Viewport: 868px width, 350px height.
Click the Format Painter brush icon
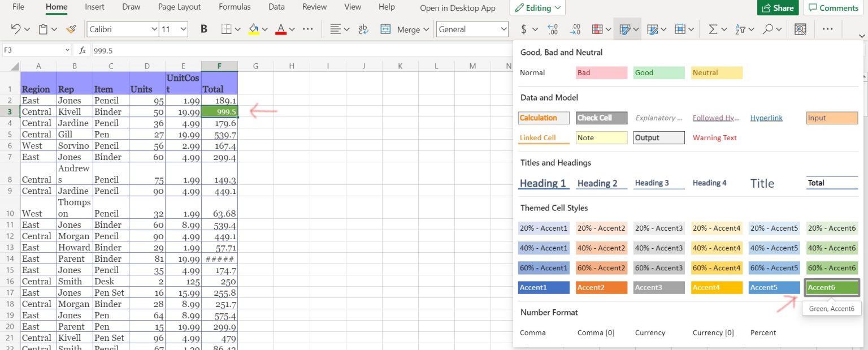coord(71,29)
